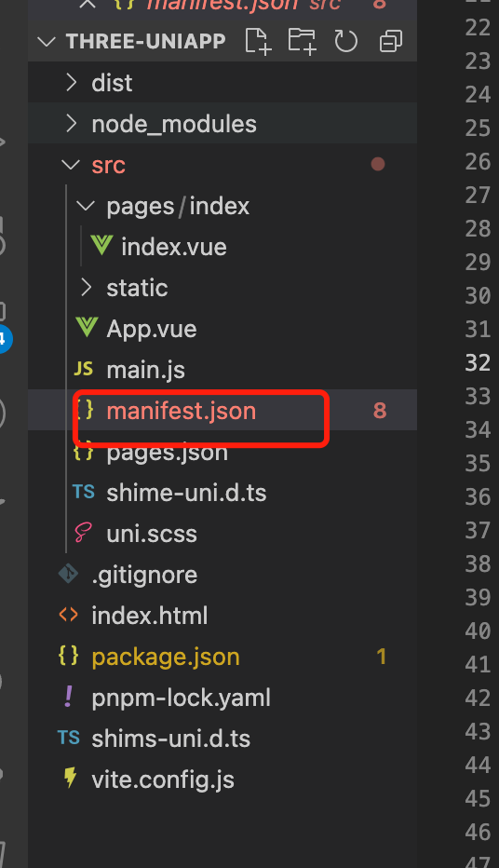Viewport: 499px width, 868px height.
Task: Refresh the explorer with the circular arrow icon
Action: (346, 42)
